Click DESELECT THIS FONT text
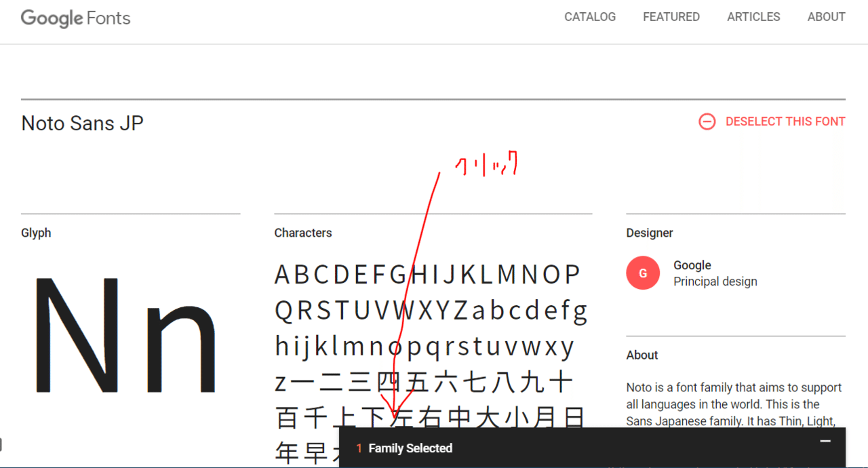868x468 pixels. [785, 121]
